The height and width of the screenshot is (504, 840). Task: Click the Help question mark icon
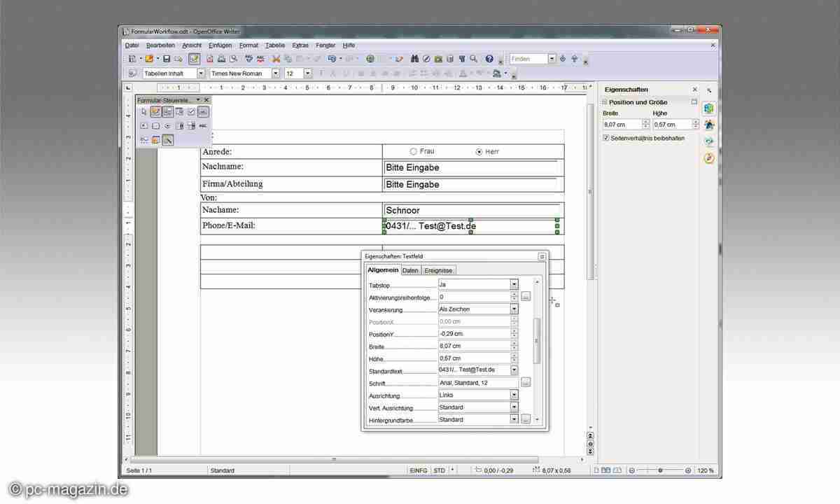click(x=489, y=59)
